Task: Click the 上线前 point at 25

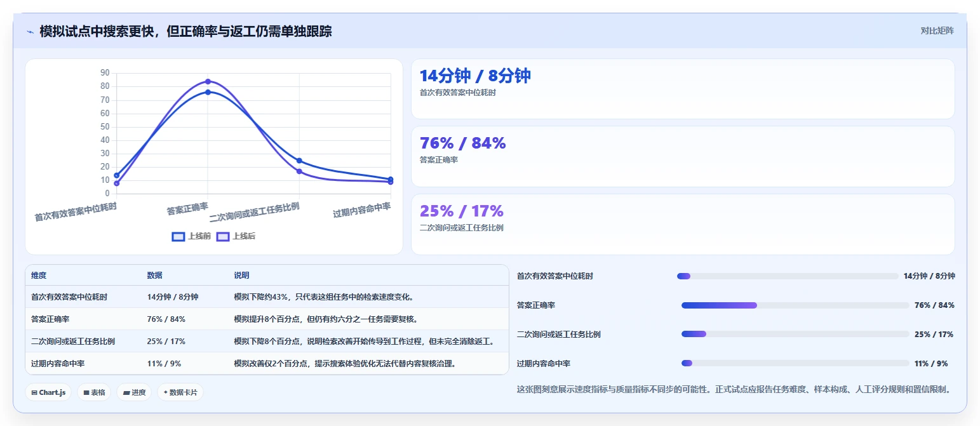Action: point(299,161)
